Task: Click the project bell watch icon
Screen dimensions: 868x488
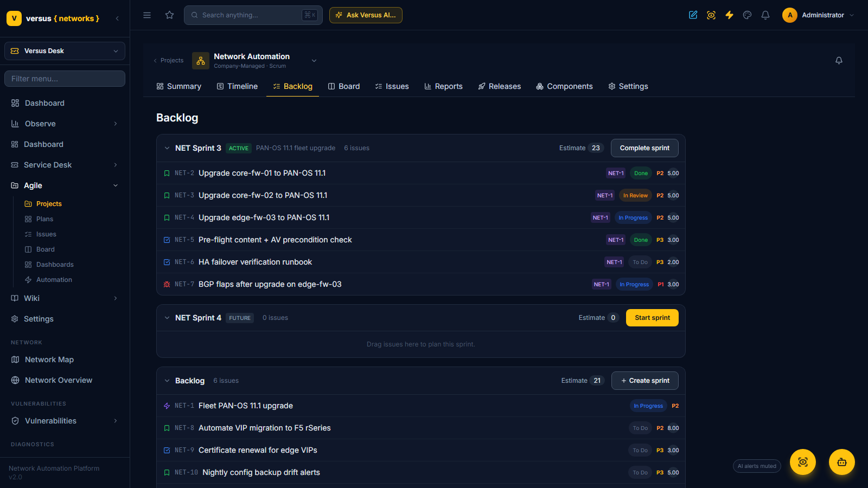Action: tap(839, 60)
